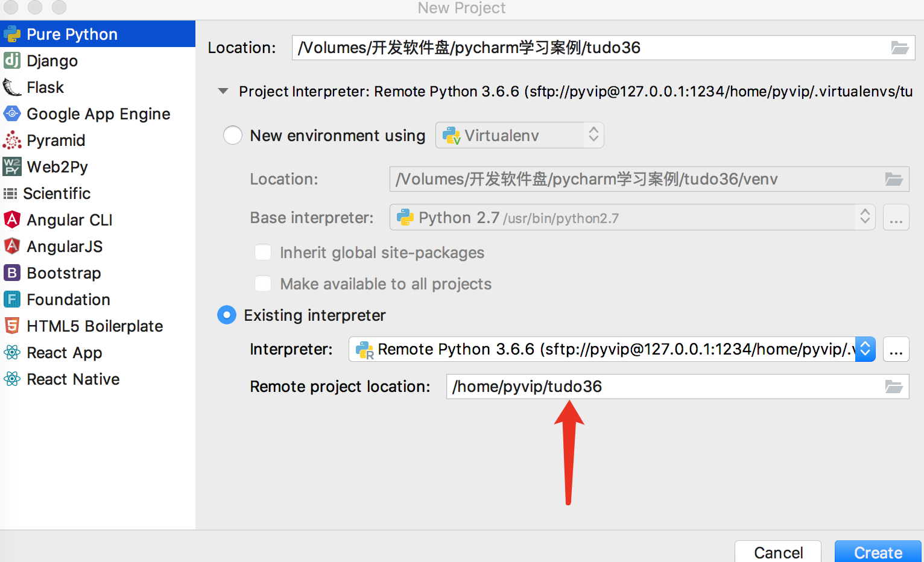
Task: Collapse the Project Interpreter section
Action: [x=223, y=92]
